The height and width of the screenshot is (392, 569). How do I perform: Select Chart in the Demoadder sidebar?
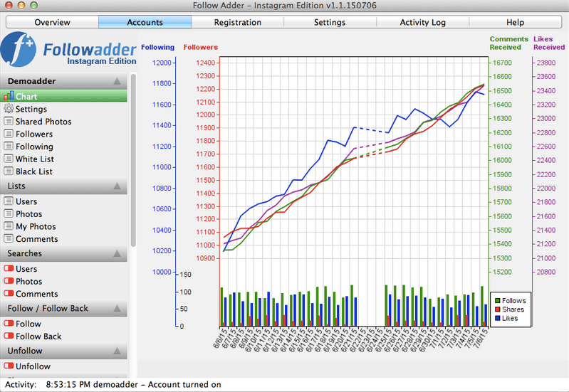(63, 96)
